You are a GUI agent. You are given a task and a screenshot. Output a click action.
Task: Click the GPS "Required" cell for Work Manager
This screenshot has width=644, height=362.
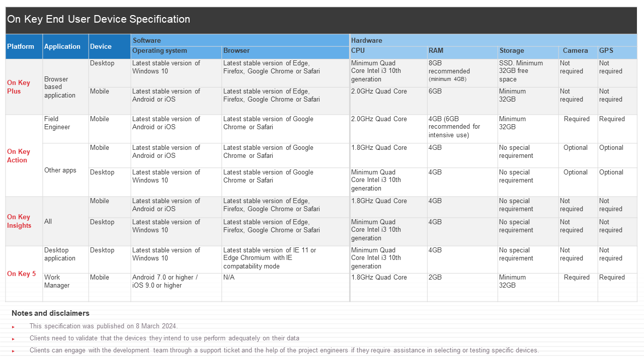pyautogui.click(x=617, y=287)
